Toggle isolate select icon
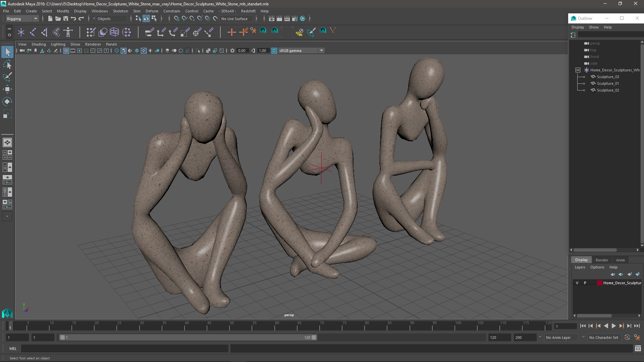The image size is (644, 362). tap(198, 51)
